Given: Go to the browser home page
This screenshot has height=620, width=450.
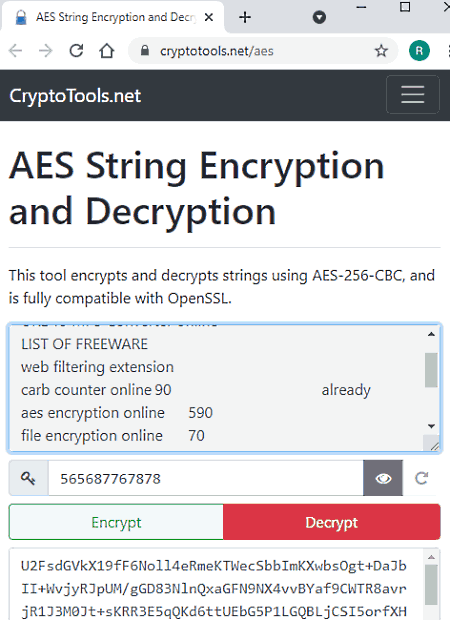Looking at the screenshot, I should click(x=106, y=51).
